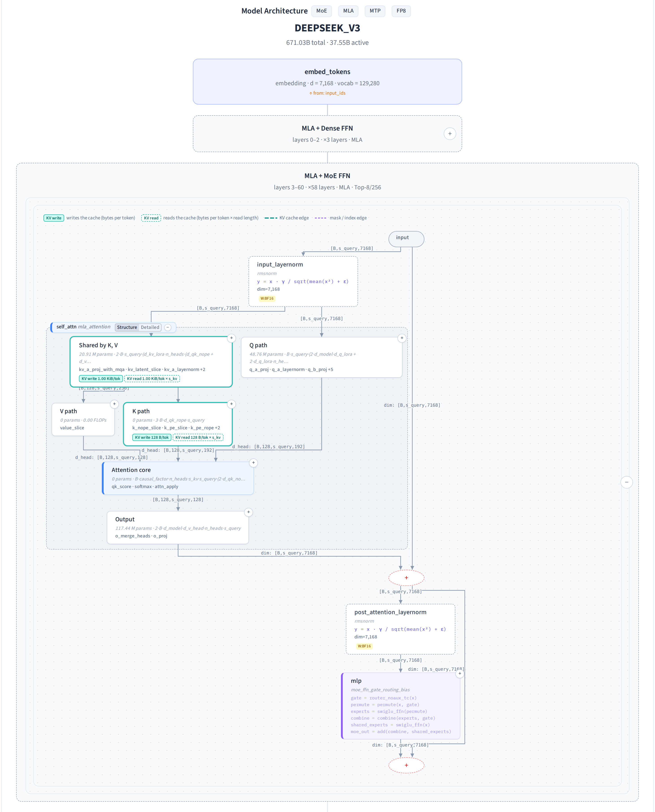Collapse the self_attn mla_attention group
The height and width of the screenshot is (812, 655).
tap(168, 327)
